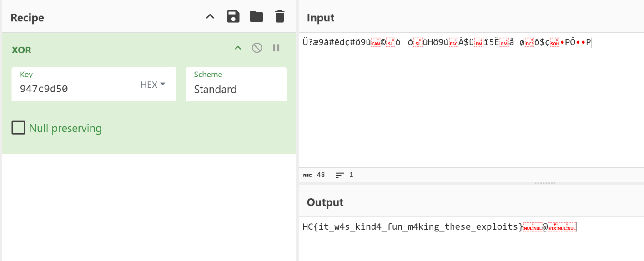Click the Input pane heading
Viewport: 644px width, 261px height.
pos(321,18)
